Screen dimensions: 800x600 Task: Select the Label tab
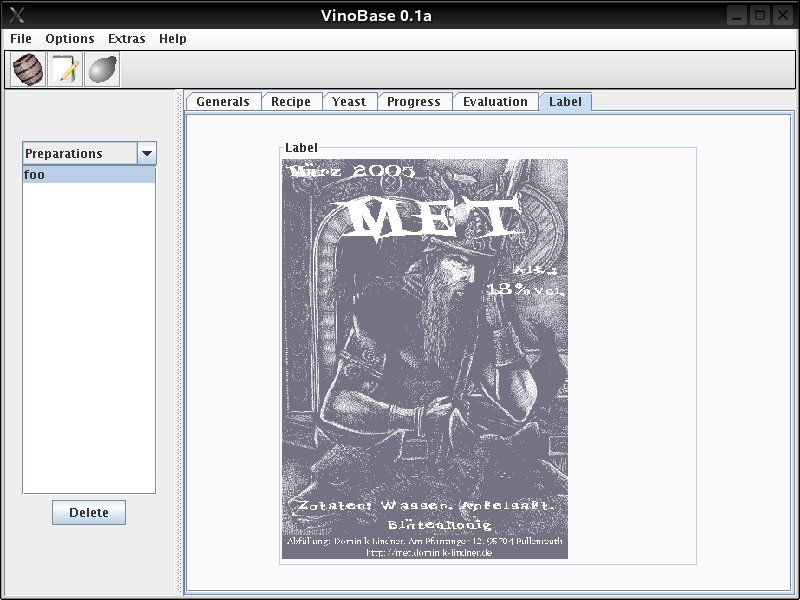tap(565, 102)
